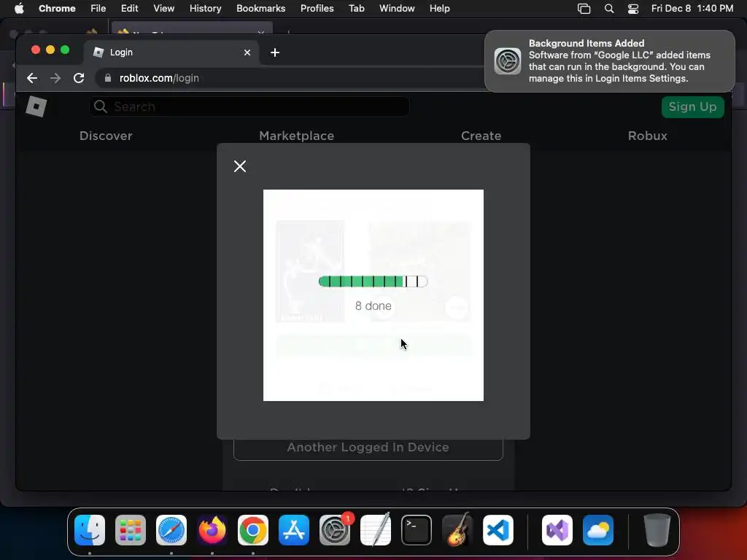Open the Profiles menu
747x560 pixels.
[317, 8]
